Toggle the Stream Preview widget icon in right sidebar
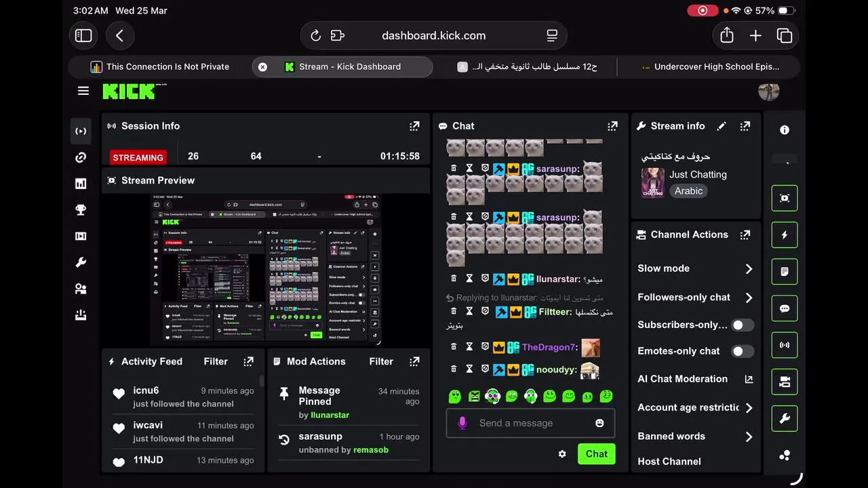Image resolution: width=868 pixels, height=488 pixels. (x=785, y=198)
